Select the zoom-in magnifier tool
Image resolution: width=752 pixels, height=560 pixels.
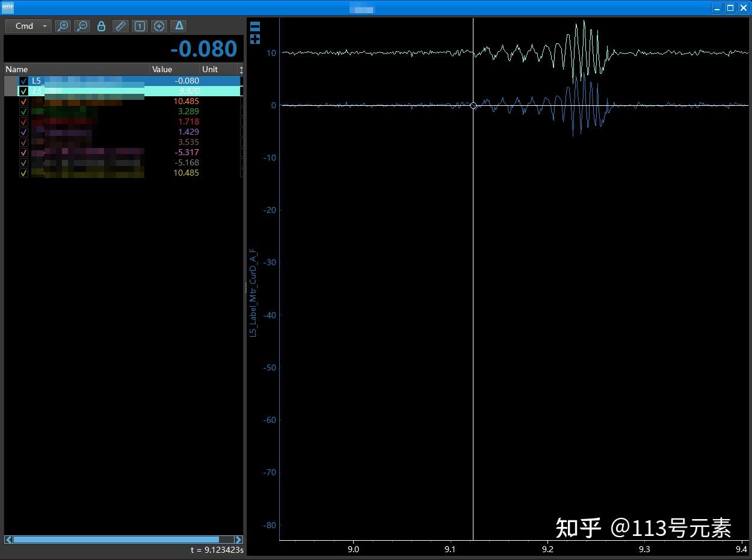(x=63, y=26)
